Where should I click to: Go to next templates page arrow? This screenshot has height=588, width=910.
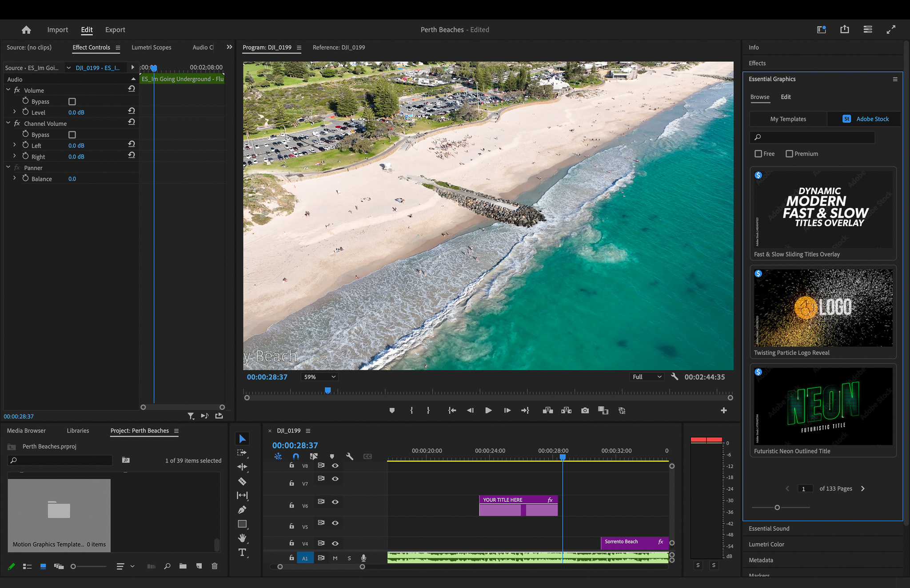(x=863, y=489)
